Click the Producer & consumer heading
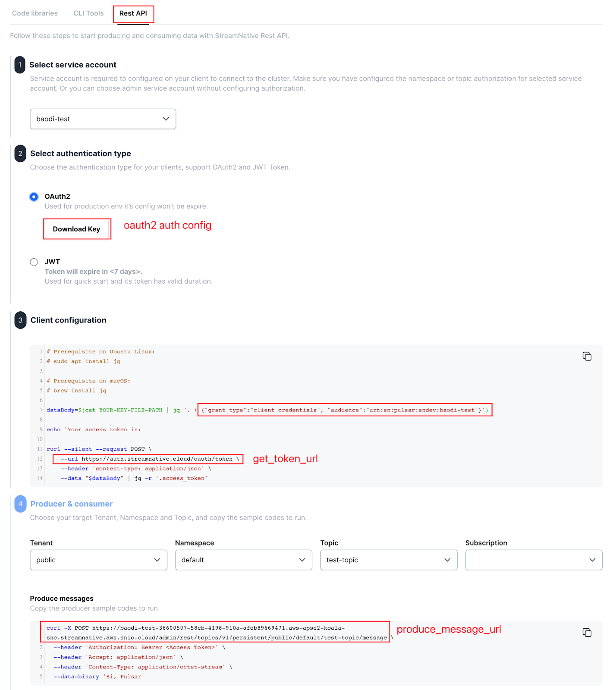616x690 pixels. click(x=72, y=504)
